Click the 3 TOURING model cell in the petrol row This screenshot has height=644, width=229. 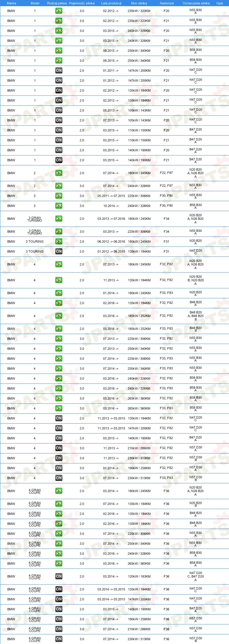(35, 241)
